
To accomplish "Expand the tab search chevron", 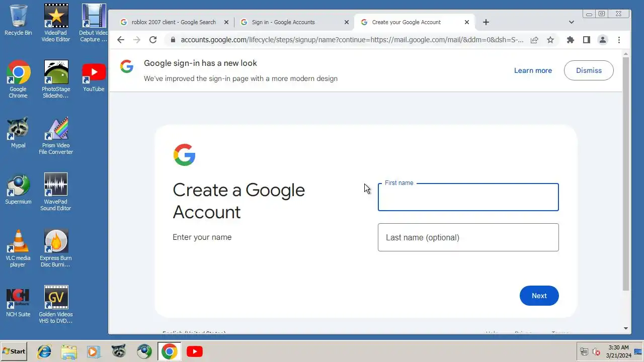I will [572, 22].
